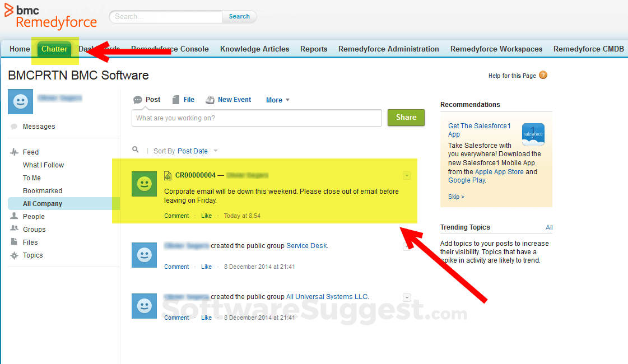Focus the 'What are you working on?' box

pos(257,118)
